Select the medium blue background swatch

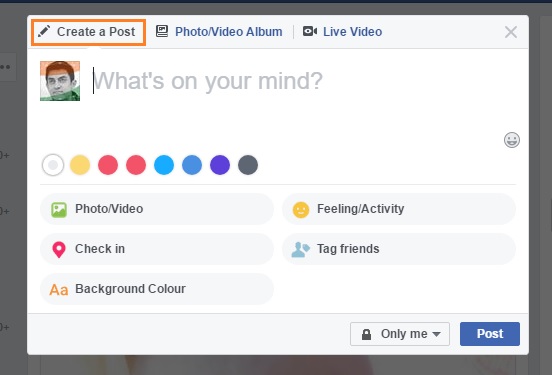pos(192,165)
